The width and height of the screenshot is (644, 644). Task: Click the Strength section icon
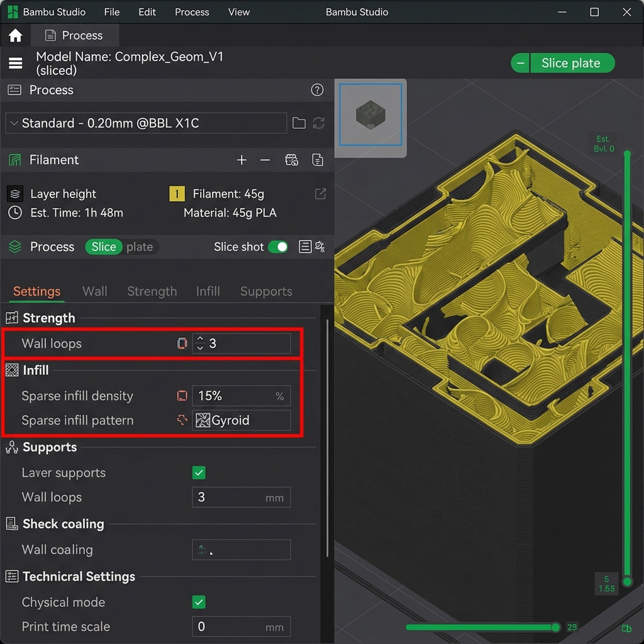click(12, 318)
